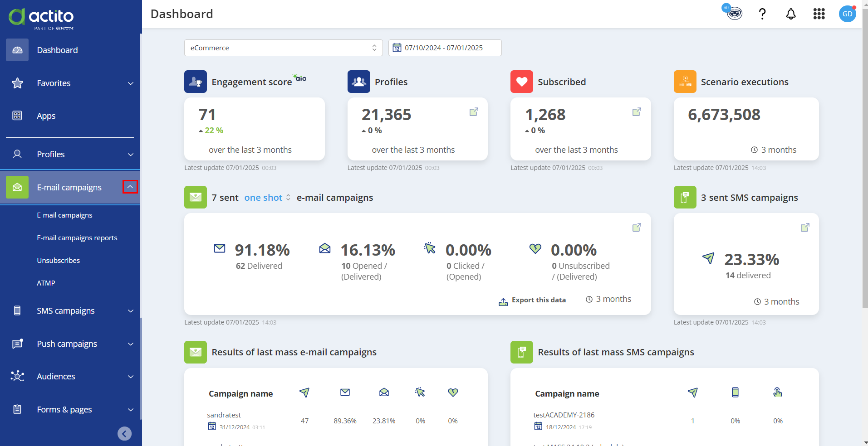Image resolution: width=868 pixels, height=446 pixels.
Task: Click the Profiles widget people icon
Action: [x=359, y=82]
